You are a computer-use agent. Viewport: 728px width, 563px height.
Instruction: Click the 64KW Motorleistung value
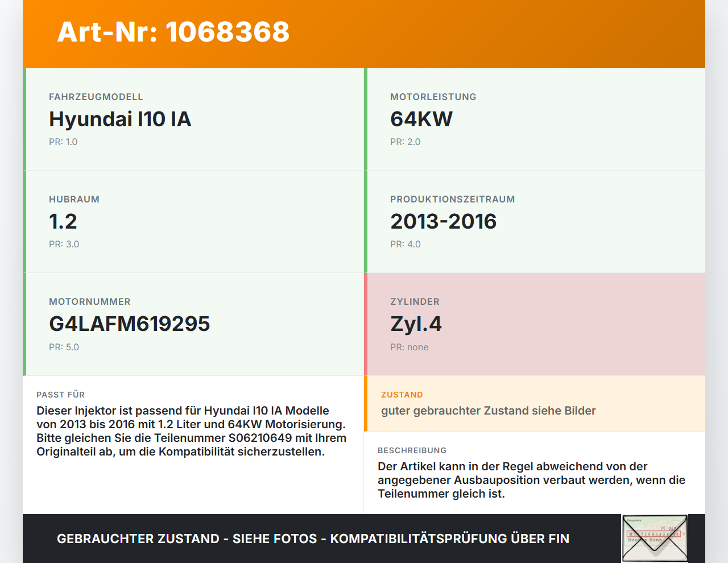point(421,119)
